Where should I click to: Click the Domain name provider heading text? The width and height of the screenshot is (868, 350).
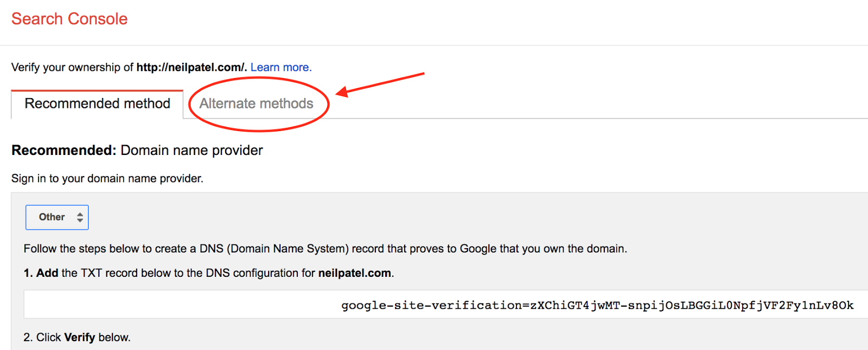192,150
